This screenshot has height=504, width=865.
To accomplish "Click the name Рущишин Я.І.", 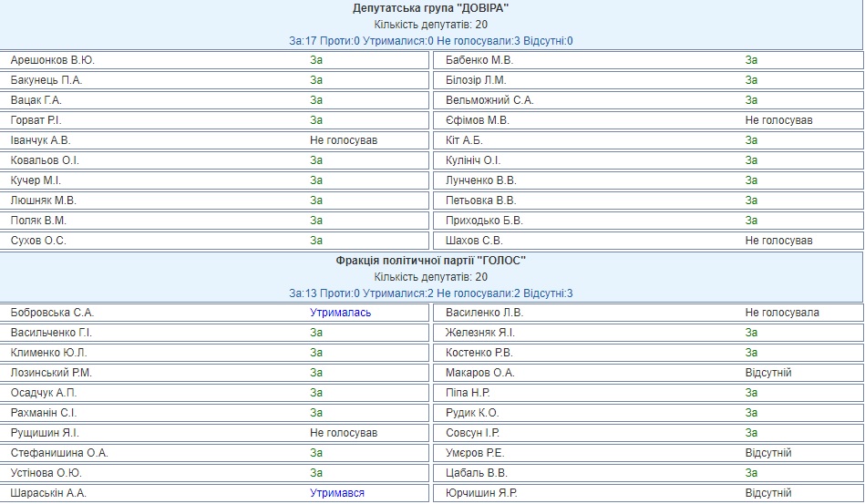I will click(x=45, y=433).
